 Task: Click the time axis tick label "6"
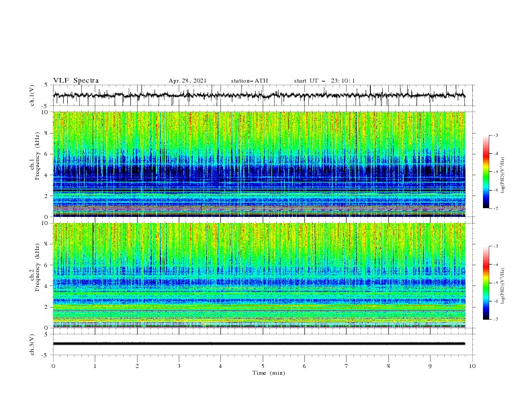pos(304,366)
